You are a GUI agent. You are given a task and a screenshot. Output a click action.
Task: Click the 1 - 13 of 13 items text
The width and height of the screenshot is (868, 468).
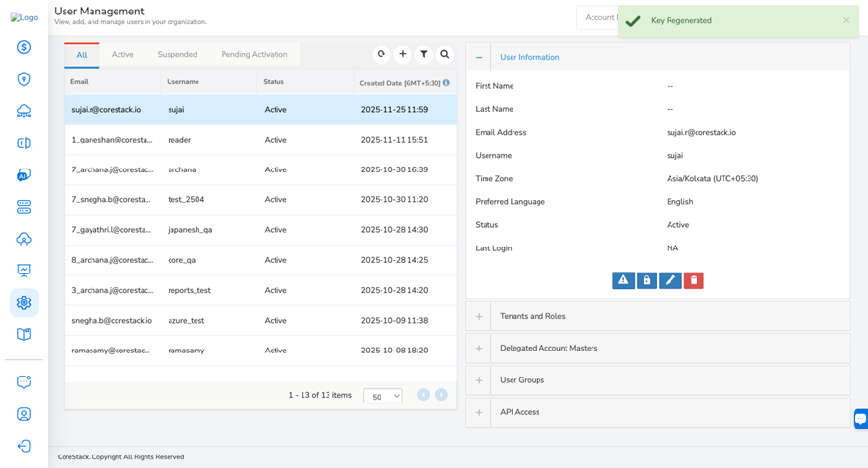320,395
